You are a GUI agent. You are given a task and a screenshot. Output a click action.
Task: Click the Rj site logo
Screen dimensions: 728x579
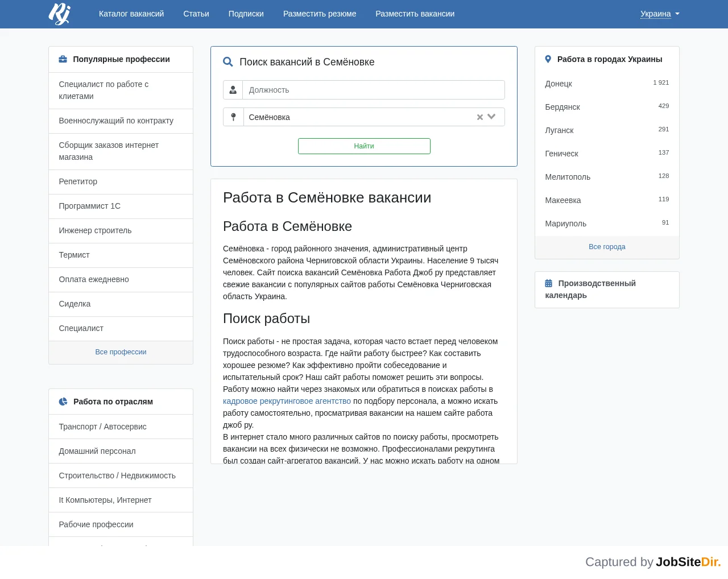pos(60,14)
